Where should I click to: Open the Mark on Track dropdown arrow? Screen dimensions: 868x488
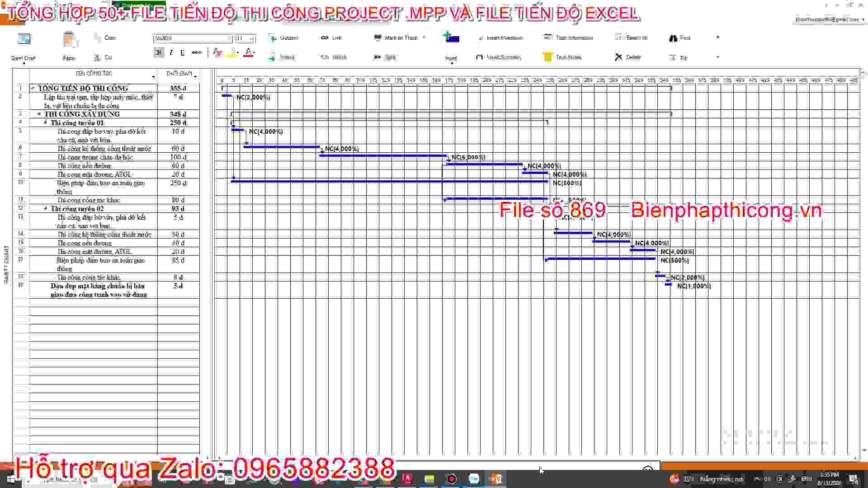424,38
